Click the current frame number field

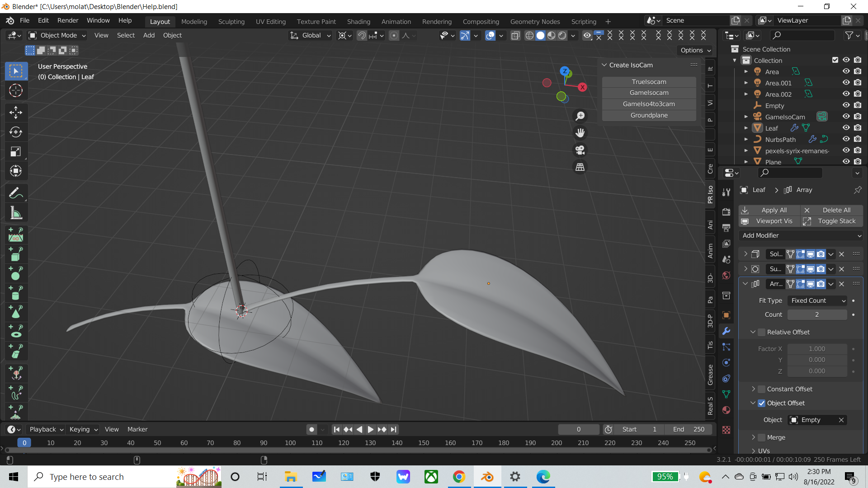pyautogui.click(x=579, y=429)
